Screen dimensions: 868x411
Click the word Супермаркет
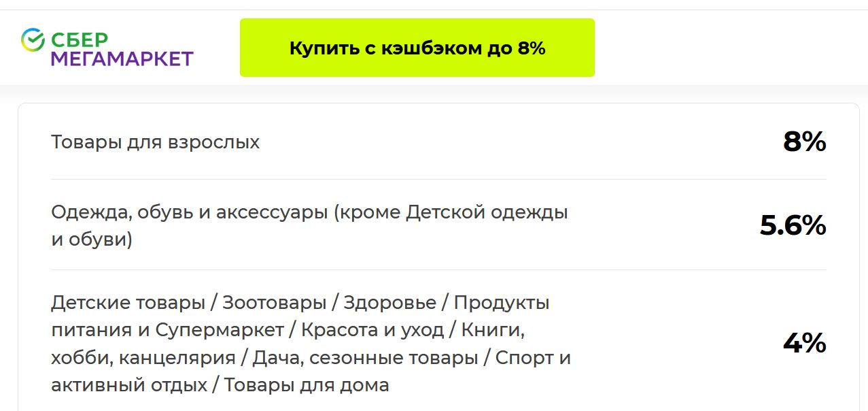[220, 330]
